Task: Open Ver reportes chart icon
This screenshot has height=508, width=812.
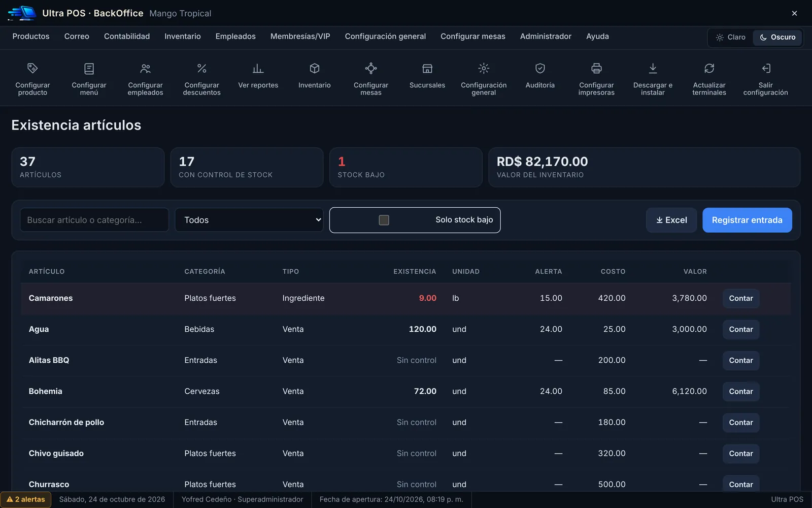Action: point(258,69)
